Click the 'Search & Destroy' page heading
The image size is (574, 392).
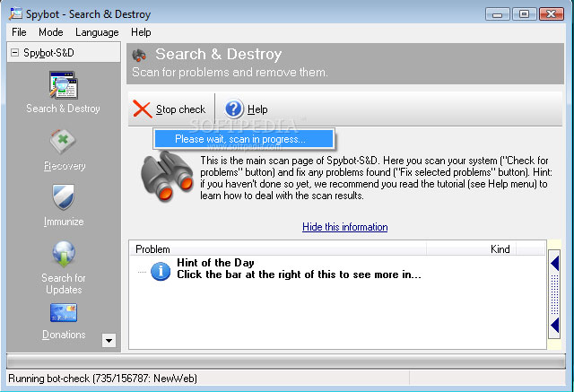point(218,54)
